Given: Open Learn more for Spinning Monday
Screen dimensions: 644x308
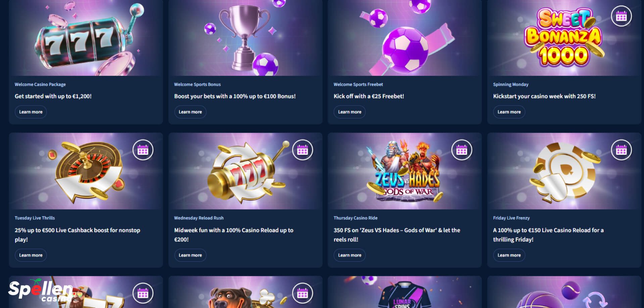Looking at the screenshot, I should pos(509,112).
